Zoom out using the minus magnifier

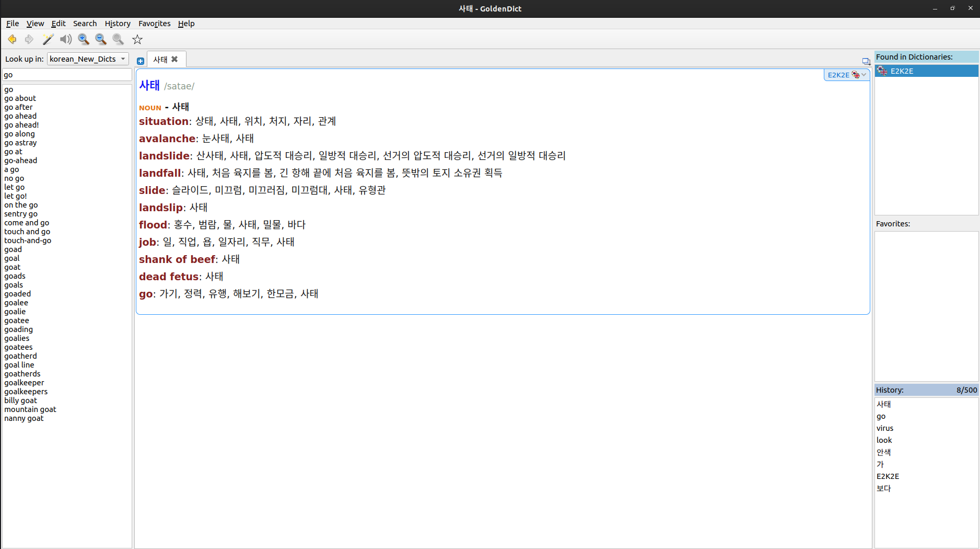101,39
